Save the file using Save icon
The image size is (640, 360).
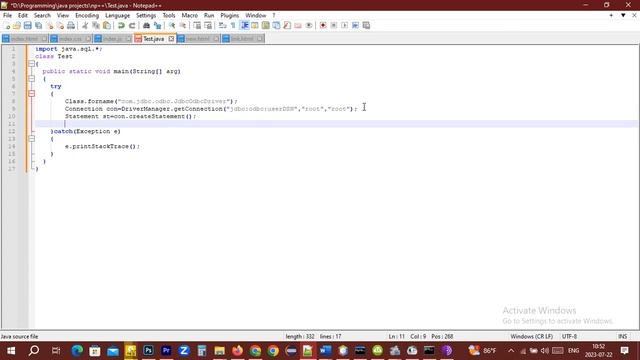point(27,25)
